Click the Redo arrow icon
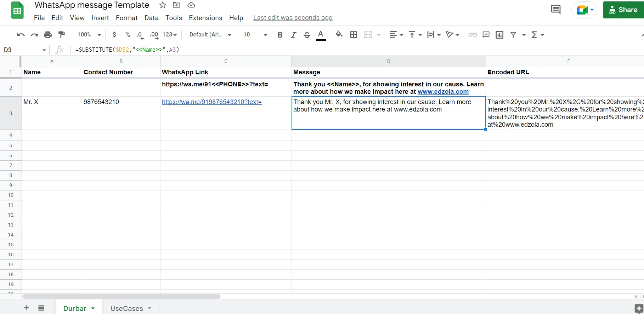 34,35
